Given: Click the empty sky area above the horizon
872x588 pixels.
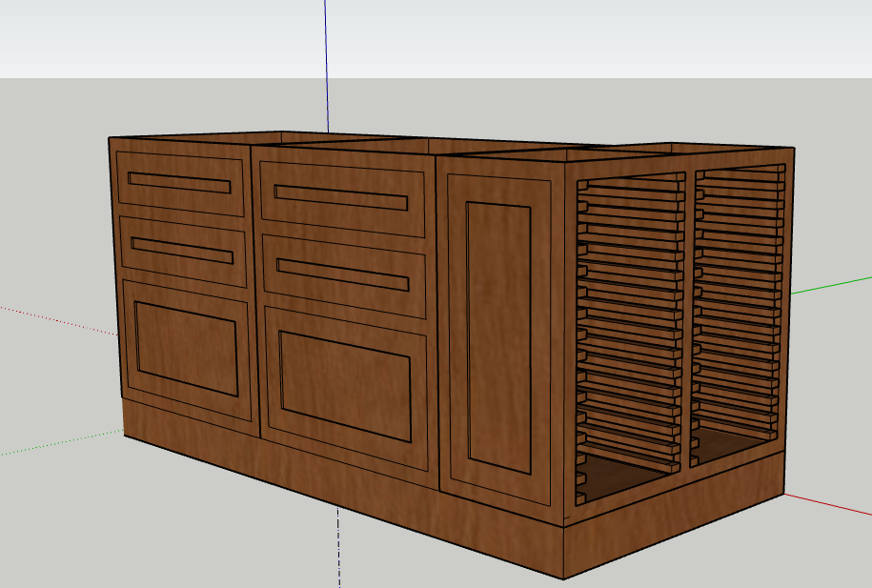Looking at the screenshot, I should (x=572, y=38).
